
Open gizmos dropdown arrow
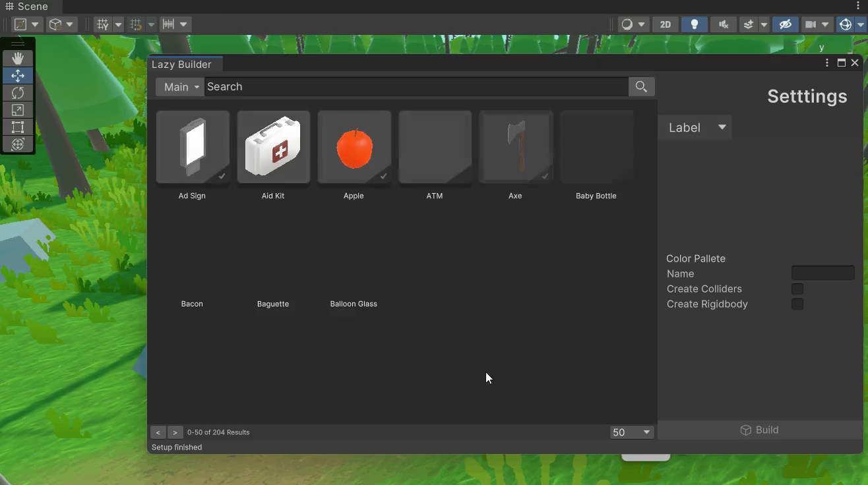[x=861, y=24]
